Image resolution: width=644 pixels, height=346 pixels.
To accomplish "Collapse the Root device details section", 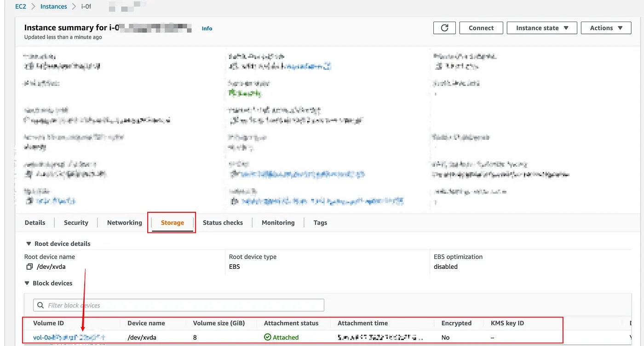I will pos(28,244).
